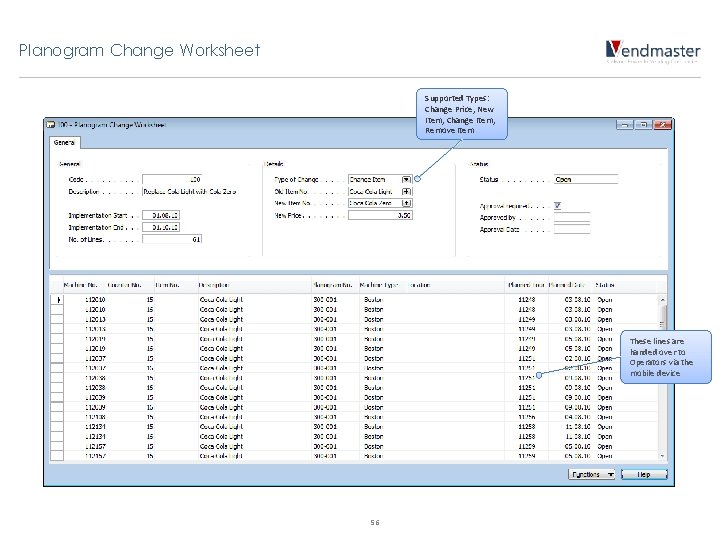The image size is (720, 540).
Task: Click the New Item No. field
Action: pyautogui.click(x=375, y=203)
